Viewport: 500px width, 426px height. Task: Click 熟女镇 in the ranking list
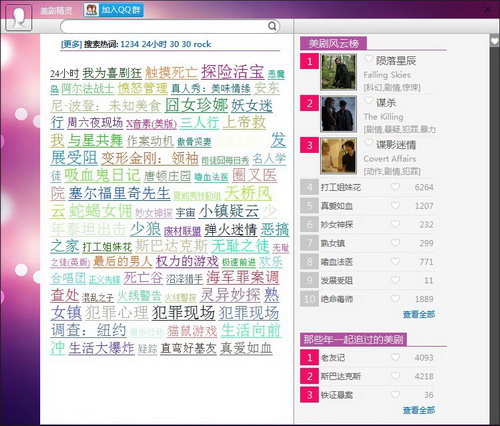pyautogui.click(x=333, y=243)
